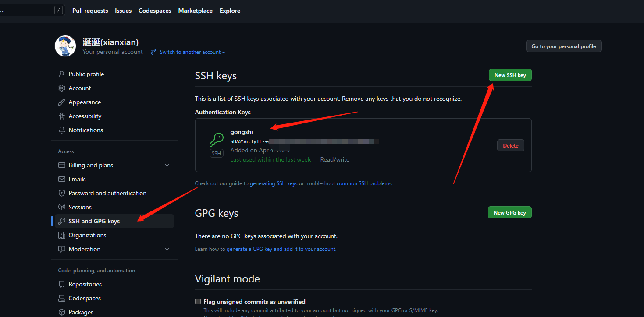Open Pull requests in top navigation
Viewport: 644px width, 317px height.
pos(90,11)
